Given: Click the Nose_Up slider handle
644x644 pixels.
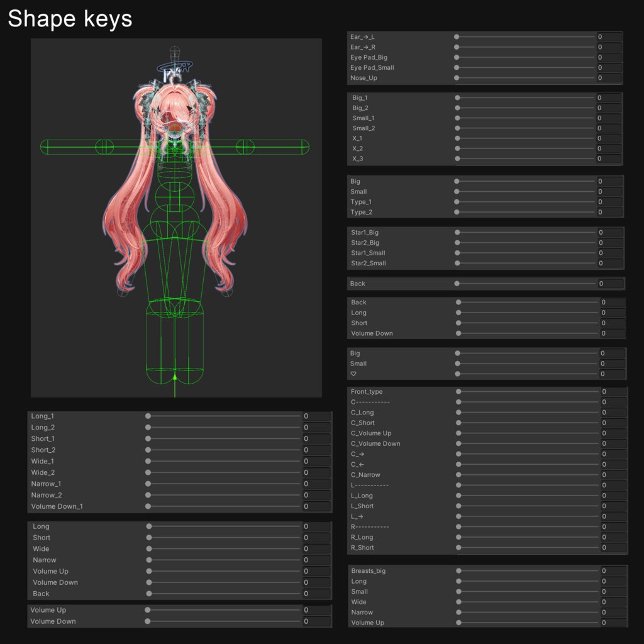Looking at the screenshot, I should point(457,78).
